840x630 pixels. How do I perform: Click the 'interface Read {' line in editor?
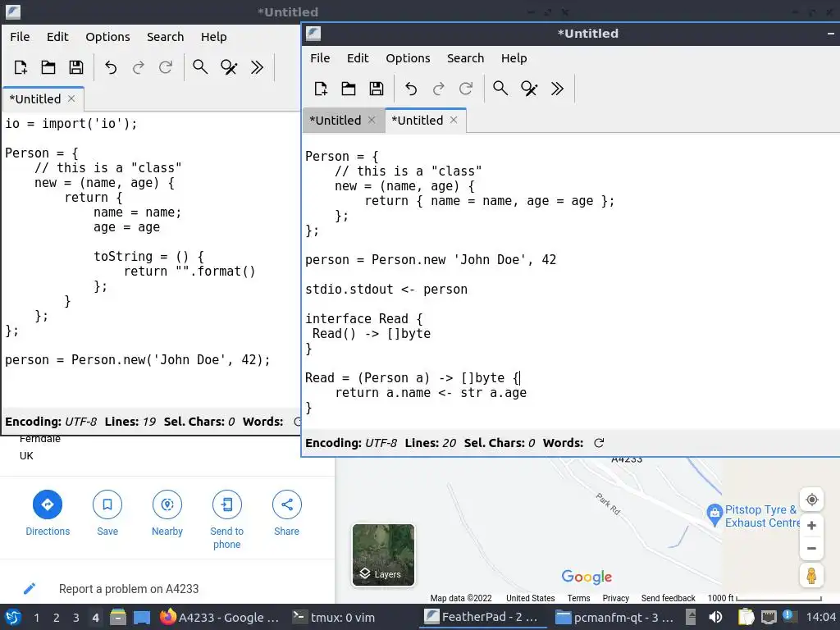coord(363,319)
